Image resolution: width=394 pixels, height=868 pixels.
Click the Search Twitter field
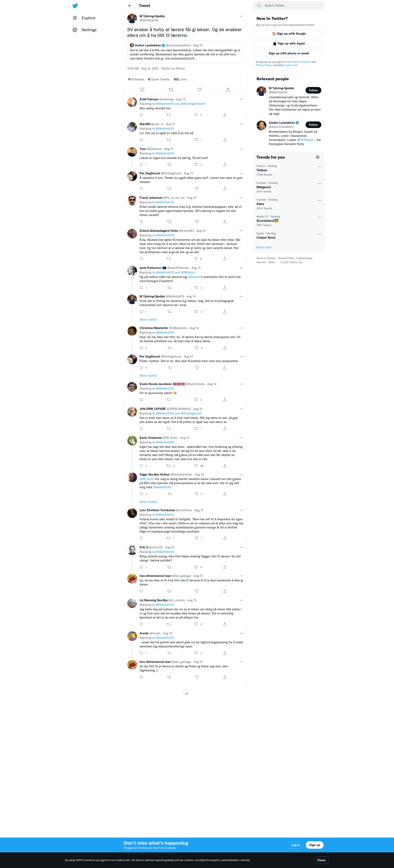click(x=289, y=5)
